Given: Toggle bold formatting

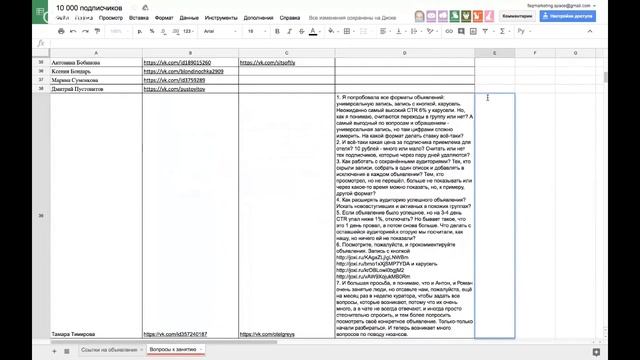Looking at the screenshot, I should point(277,31).
